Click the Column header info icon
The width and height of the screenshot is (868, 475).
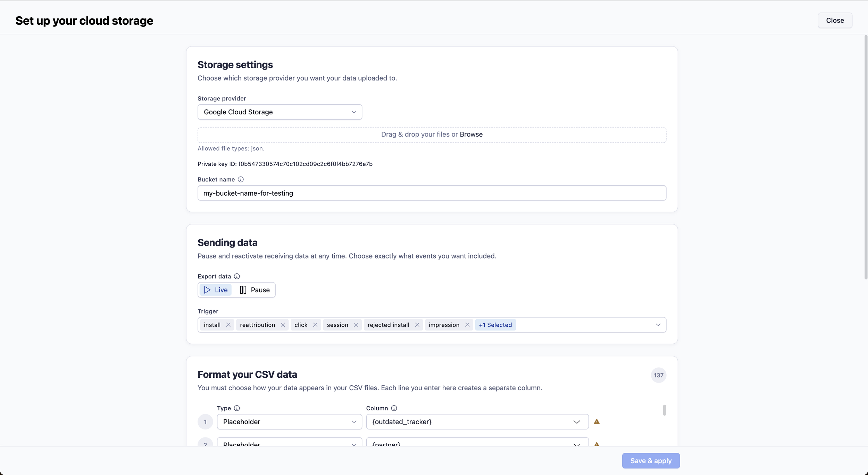[394, 408]
